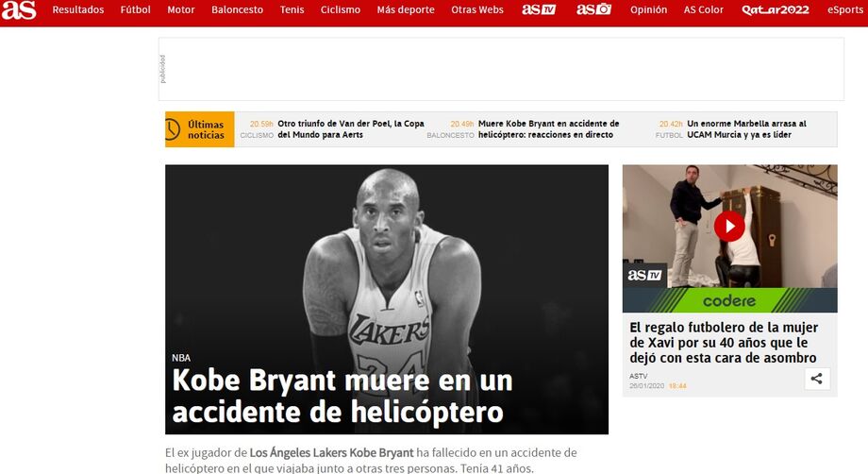Open the Fútbol menu
The height and width of the screenshot is (474, 868).
135,9
